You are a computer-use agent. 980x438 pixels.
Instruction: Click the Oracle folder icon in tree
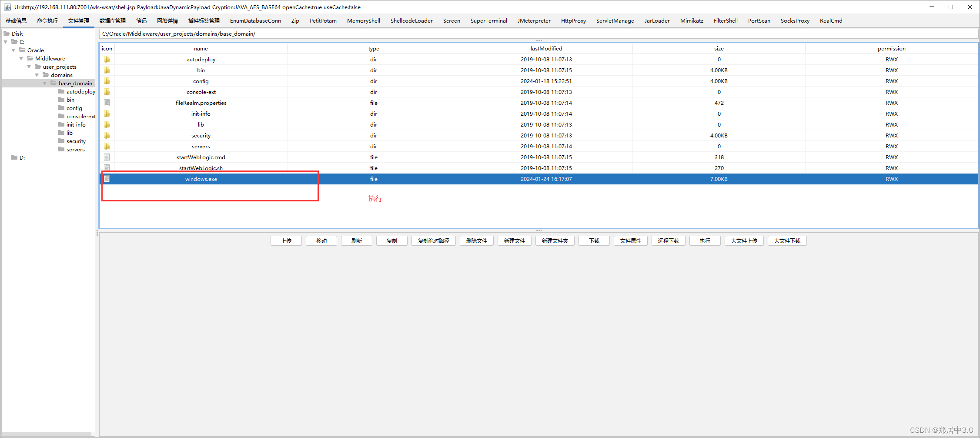pyautogui.click(x=22, y=50)
